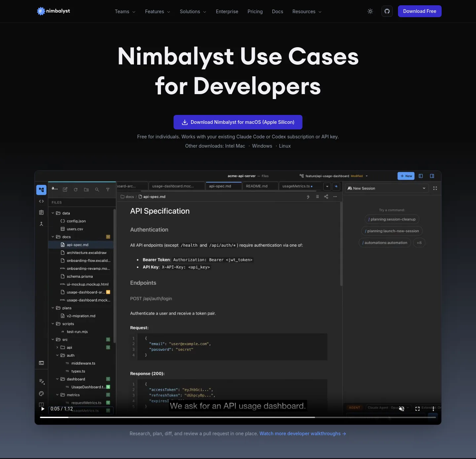Expand the api folder in file tree
The height and width of the screenshot is (459, 476).
[x=57, y=347]
